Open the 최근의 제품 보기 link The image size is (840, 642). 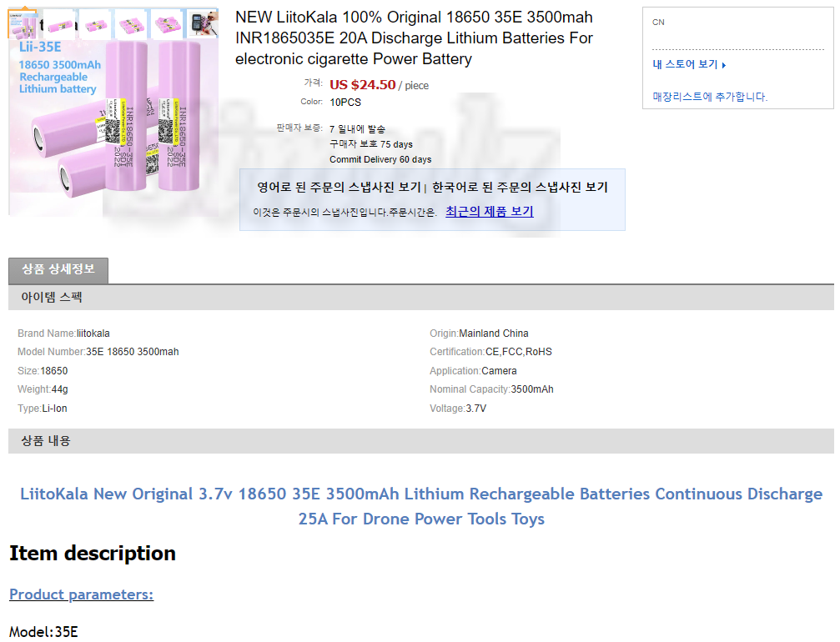[x=490, y=212]
